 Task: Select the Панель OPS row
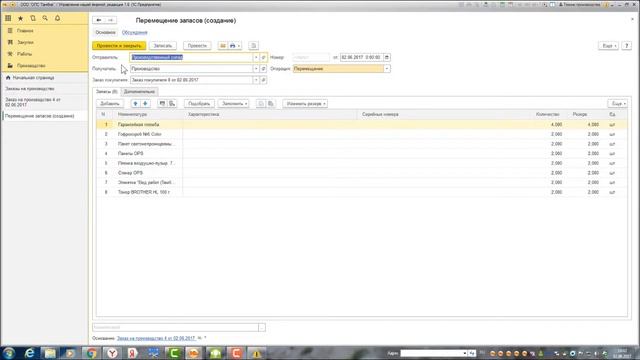362,153
